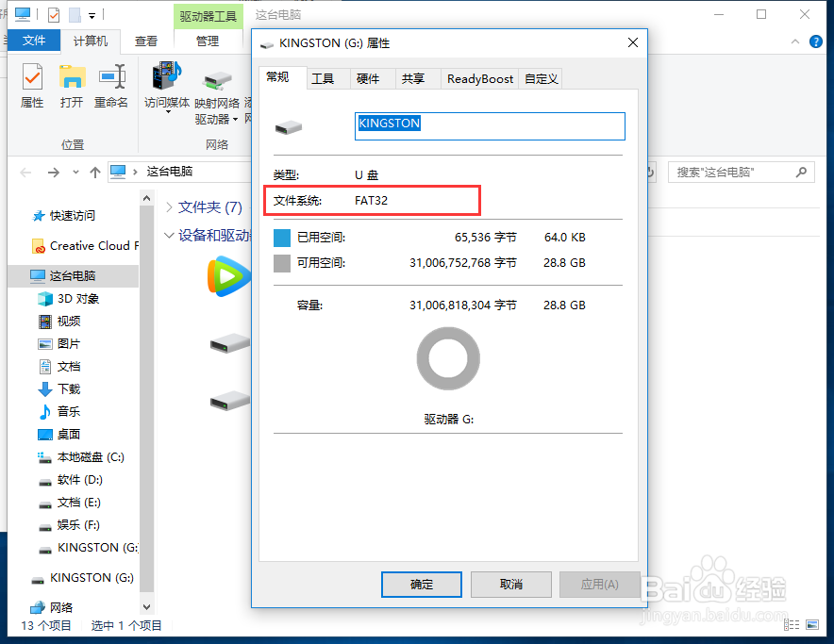Click the Search This PC box
Viewport: 834px width, 644px height.
741,172
